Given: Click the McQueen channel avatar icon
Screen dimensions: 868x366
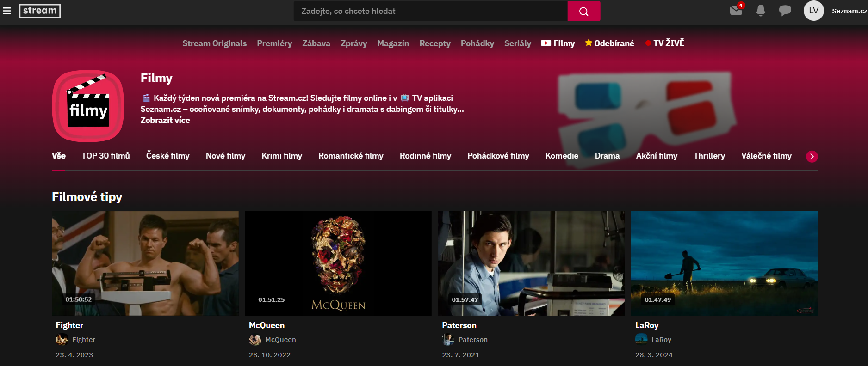Looking at the screenshot, I should 255,340.
